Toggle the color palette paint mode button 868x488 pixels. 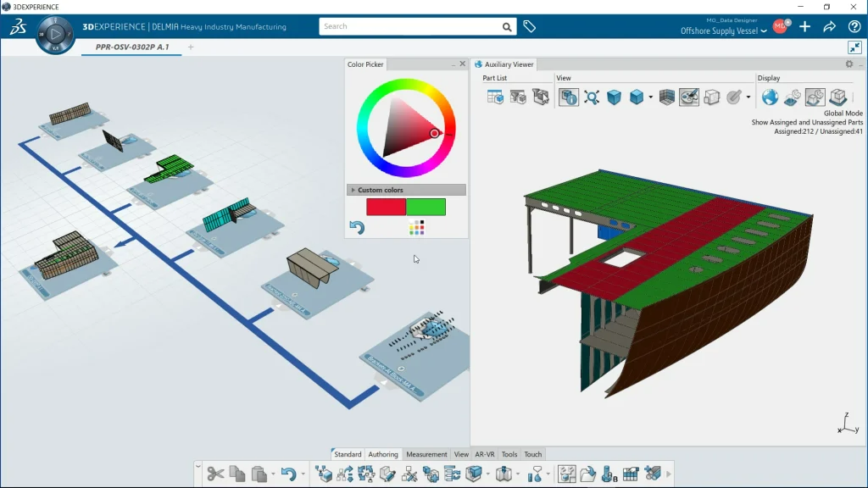pyautogui.click(x=689, y=97)
